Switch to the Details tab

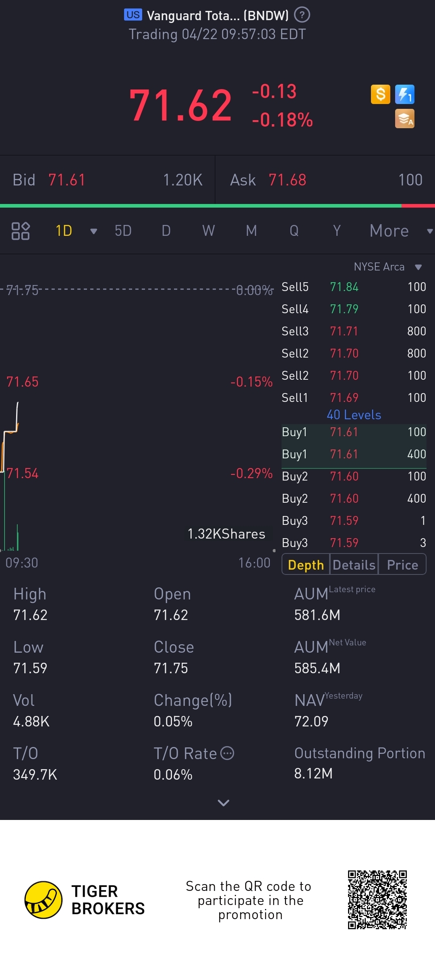coord(354,564)
